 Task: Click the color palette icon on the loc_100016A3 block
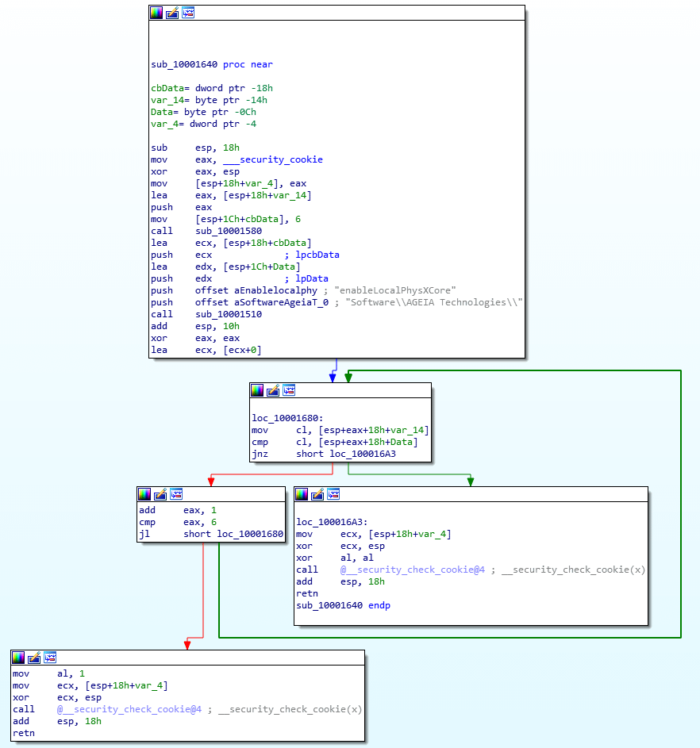[302, 493]
